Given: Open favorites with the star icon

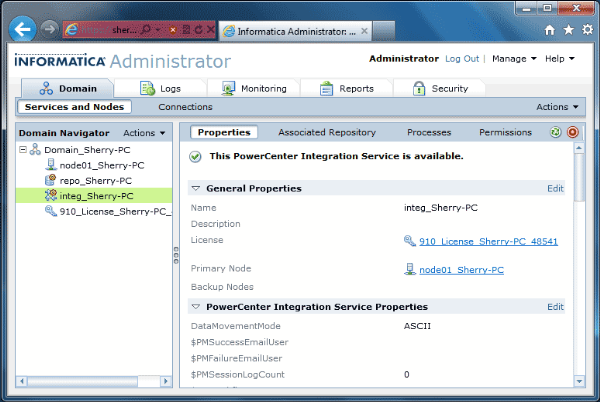Looking at the screenshot, I should [569, 30].
